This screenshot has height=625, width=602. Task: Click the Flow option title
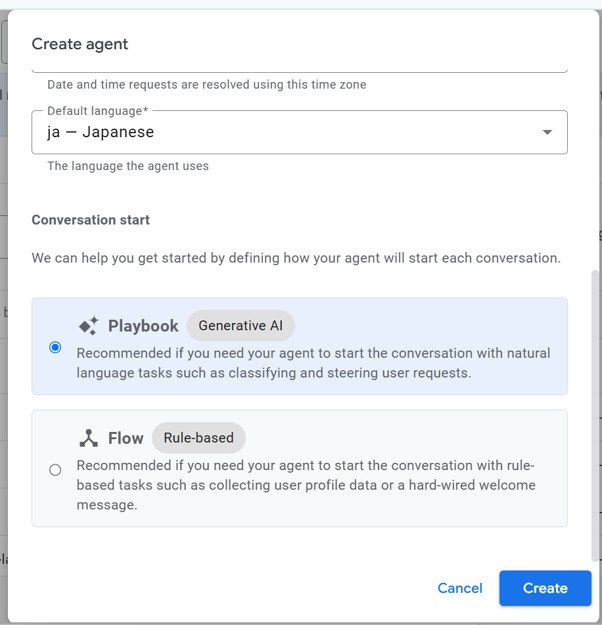[126, 438]
